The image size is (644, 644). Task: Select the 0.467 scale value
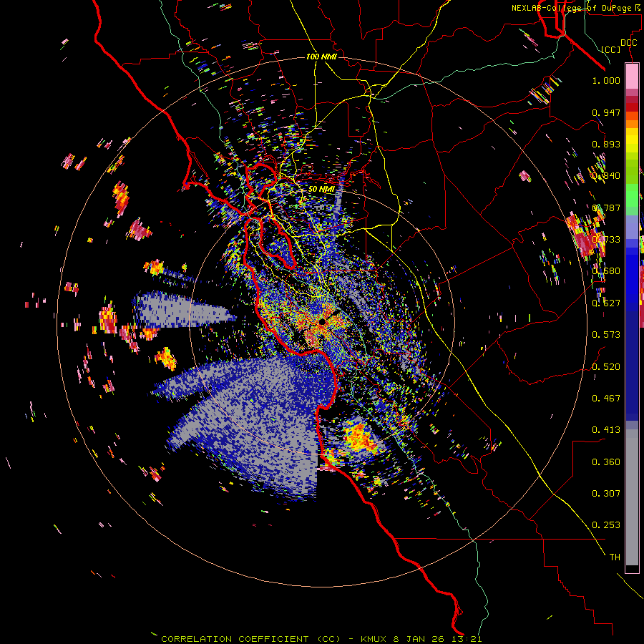click(606, 399)
